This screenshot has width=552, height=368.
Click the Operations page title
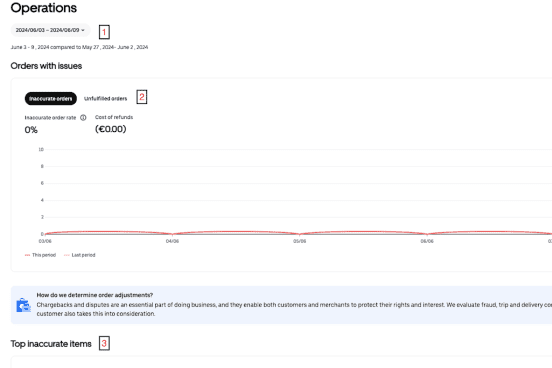tap(44, 8)
